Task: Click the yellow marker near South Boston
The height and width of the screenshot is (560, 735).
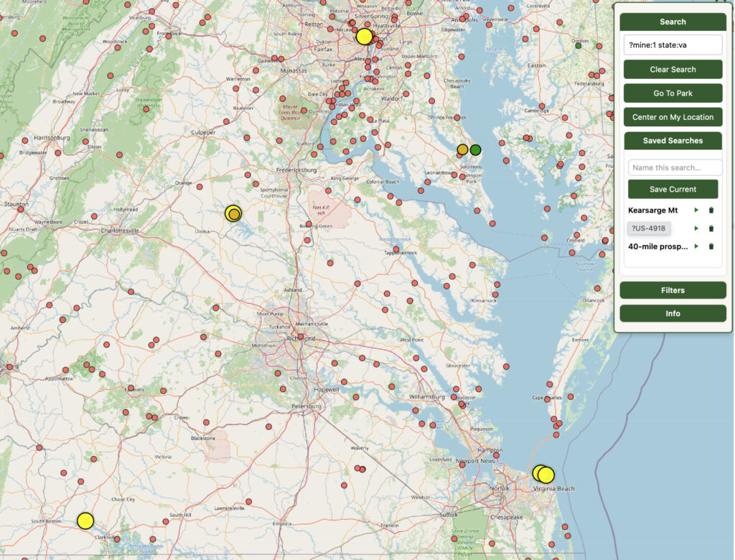Action: pos(85,521)
